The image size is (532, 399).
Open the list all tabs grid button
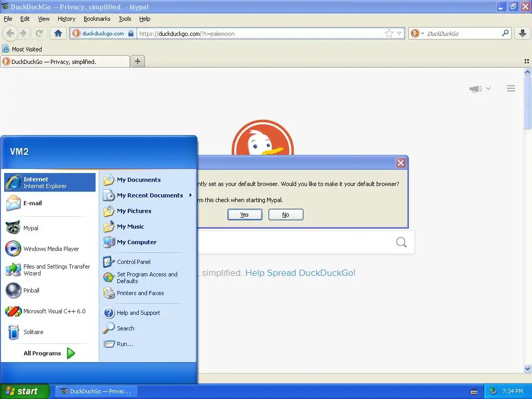(527, 61)
